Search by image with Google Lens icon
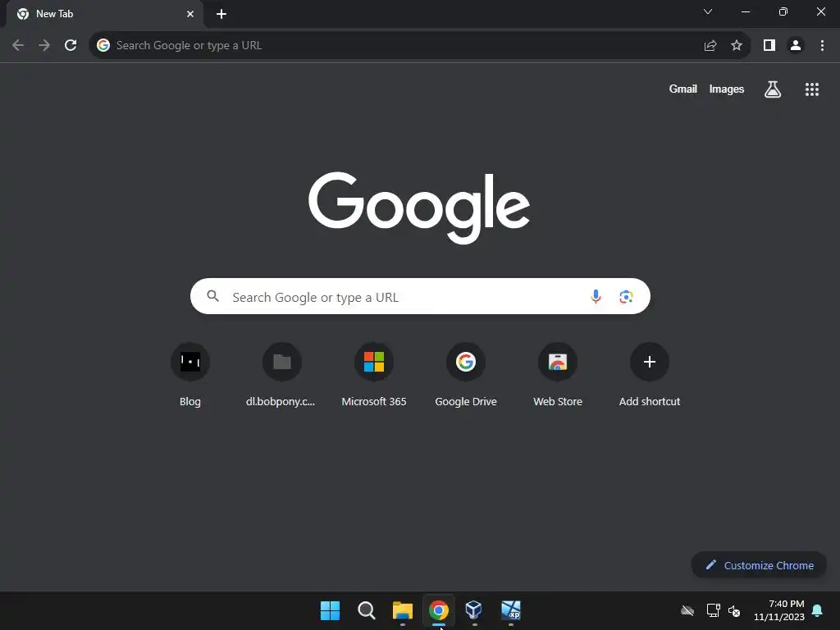The height and width of the screenshot is (630, 840). tap(626, 296)
